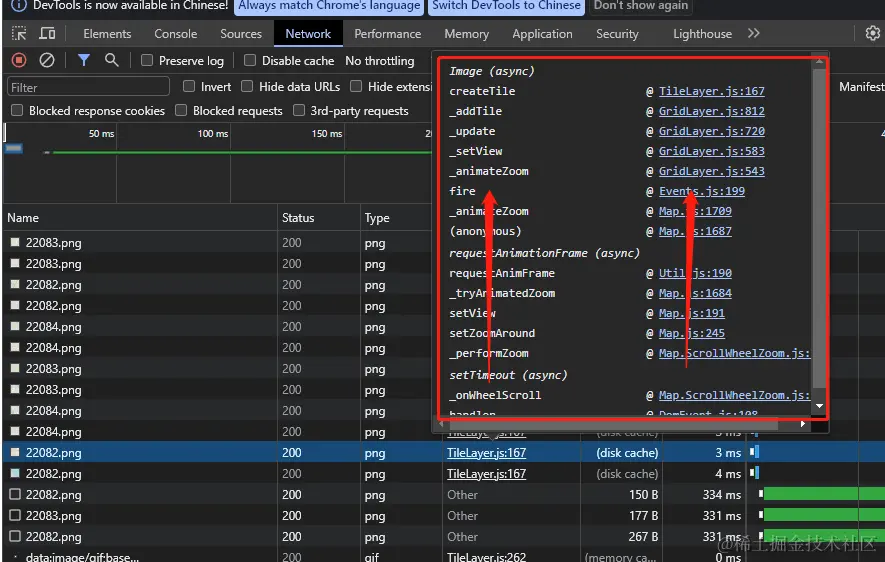Select the highlighted 22082.png request row
This screenshot has width=885, height=562.
444,452
